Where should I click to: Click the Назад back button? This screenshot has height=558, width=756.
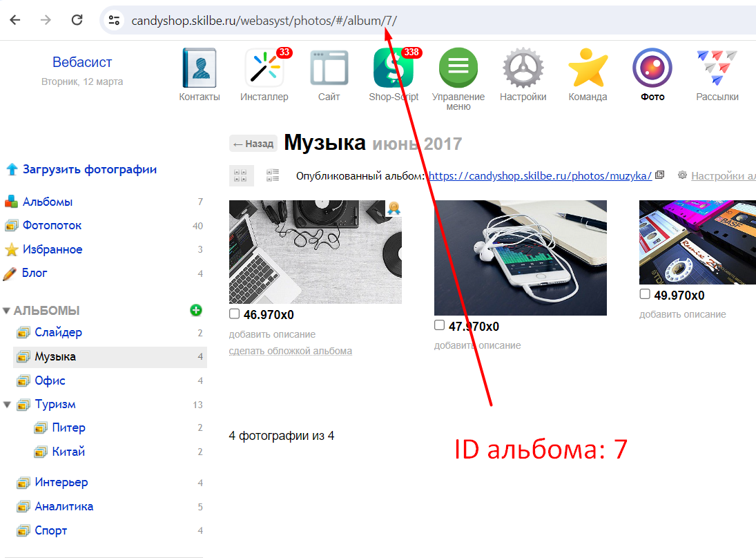(253, 144)
